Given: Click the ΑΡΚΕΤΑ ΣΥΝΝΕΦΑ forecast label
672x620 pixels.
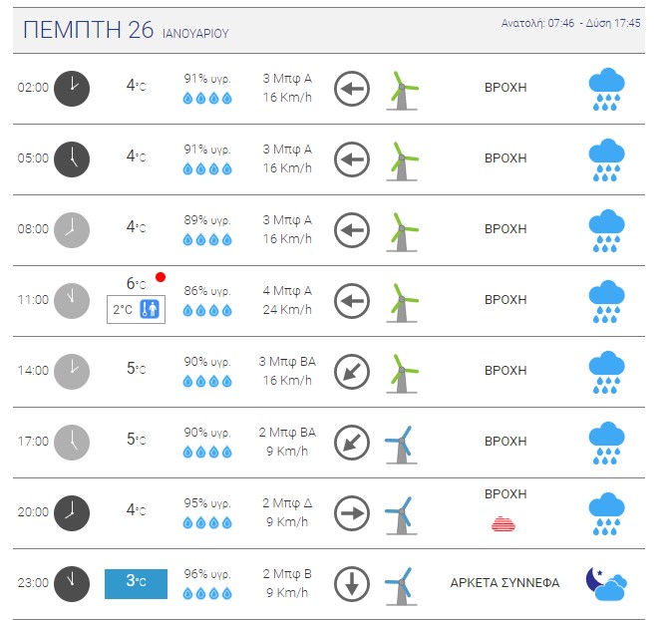Looking at the screenshot, I should pos(504,583).
